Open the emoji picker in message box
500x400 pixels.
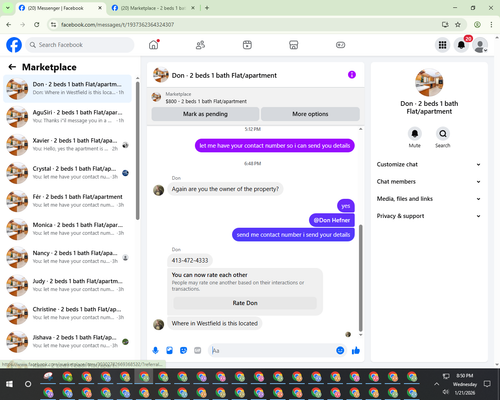pyautogui.click(x=340, y=350)
